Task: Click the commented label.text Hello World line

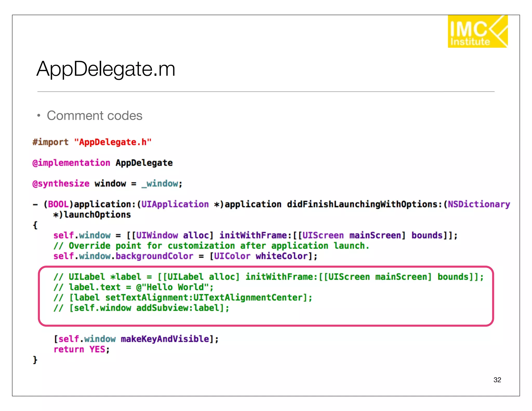Action: (133, 287)
